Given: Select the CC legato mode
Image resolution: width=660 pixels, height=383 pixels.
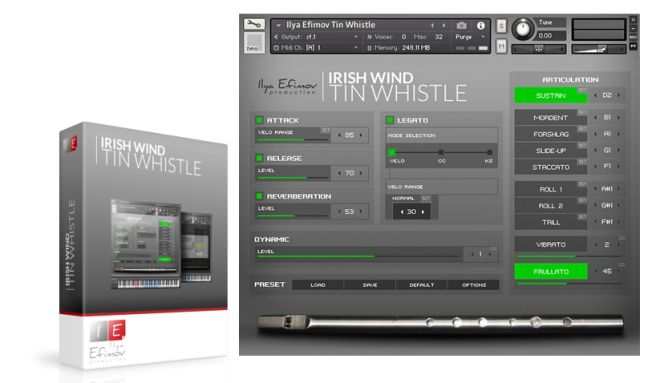Looking at the screenshot, I should tap(441, 152).
